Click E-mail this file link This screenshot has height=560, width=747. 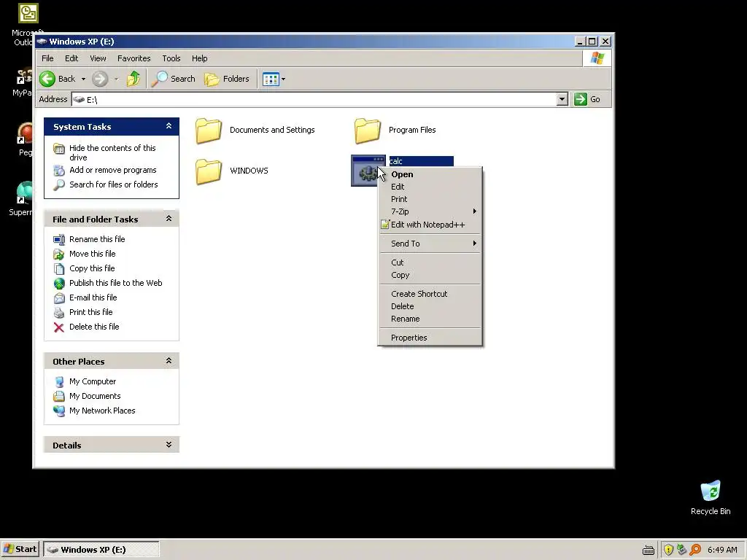click(93, 297)
